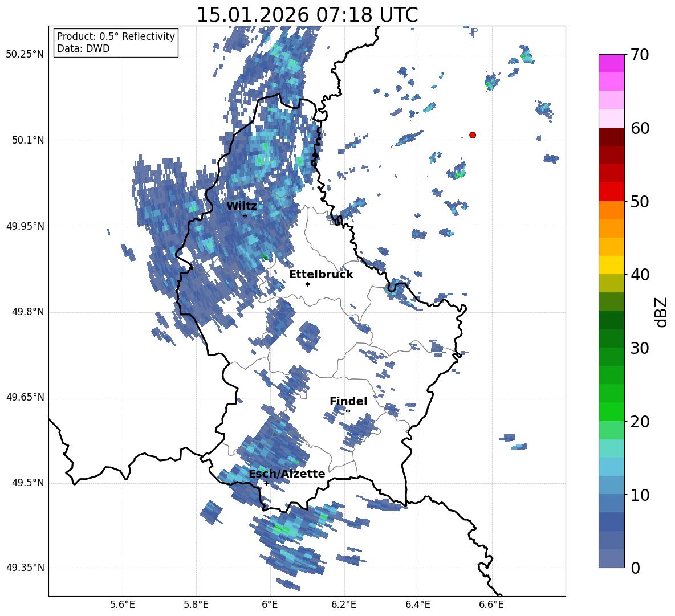Click the cross marker under Findel

348,411
